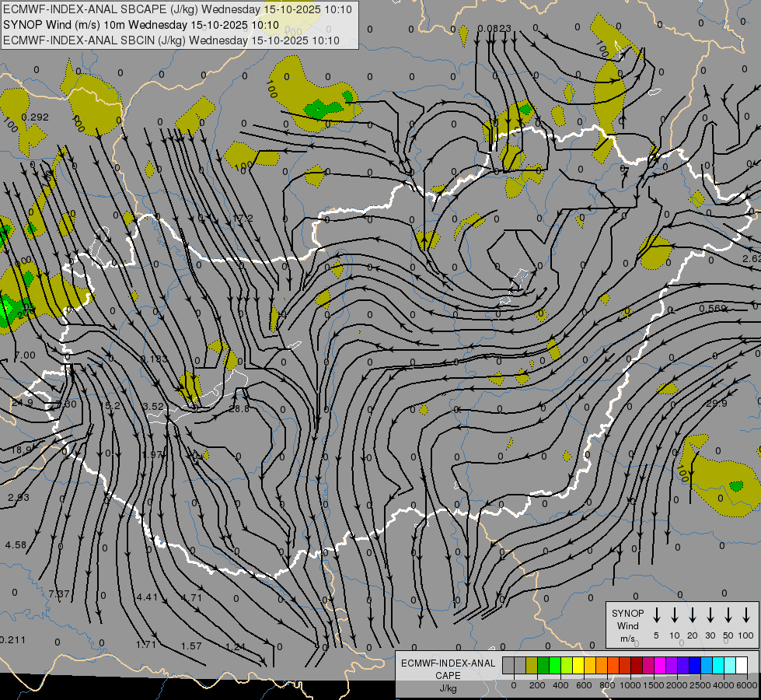The width and height of the screenshot is (761, 700).
Task: Click the 7.00 value on map
Action: (25, 355)
